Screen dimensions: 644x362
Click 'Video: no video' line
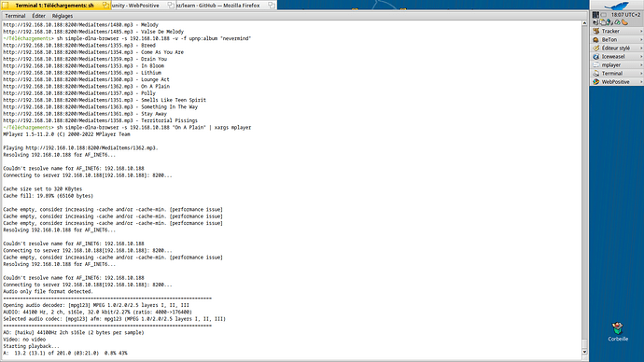tap(24, 340)
